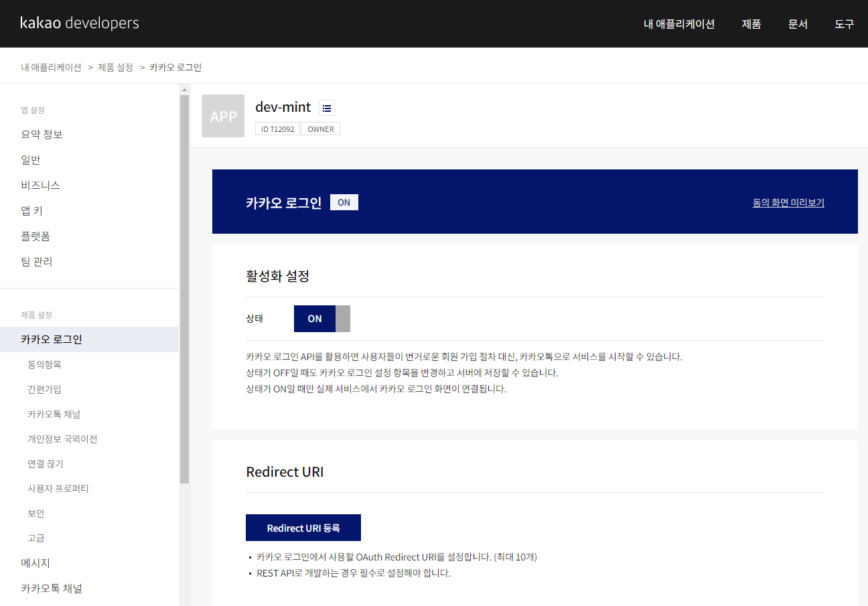Viewport: 868px width, 606px height.
Task: Select 팀 관리 in sidebar
Action: pos(37,262)
